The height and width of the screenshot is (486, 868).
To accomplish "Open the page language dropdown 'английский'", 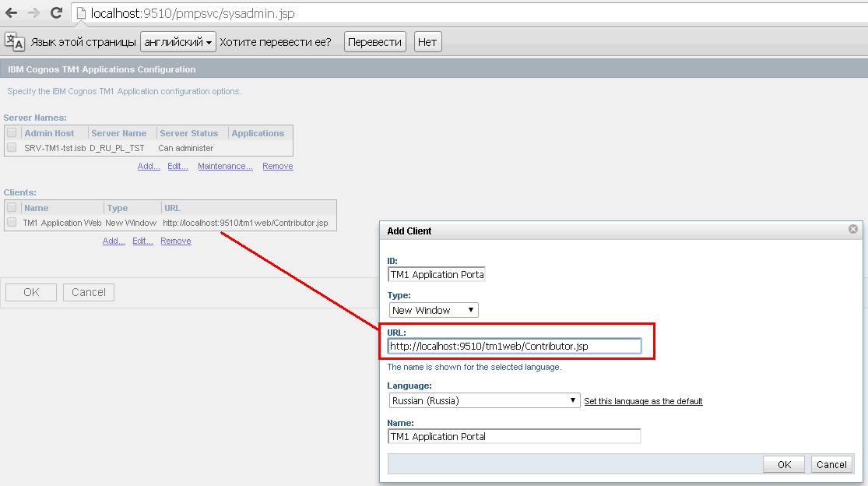I will [x=177, y=42].
